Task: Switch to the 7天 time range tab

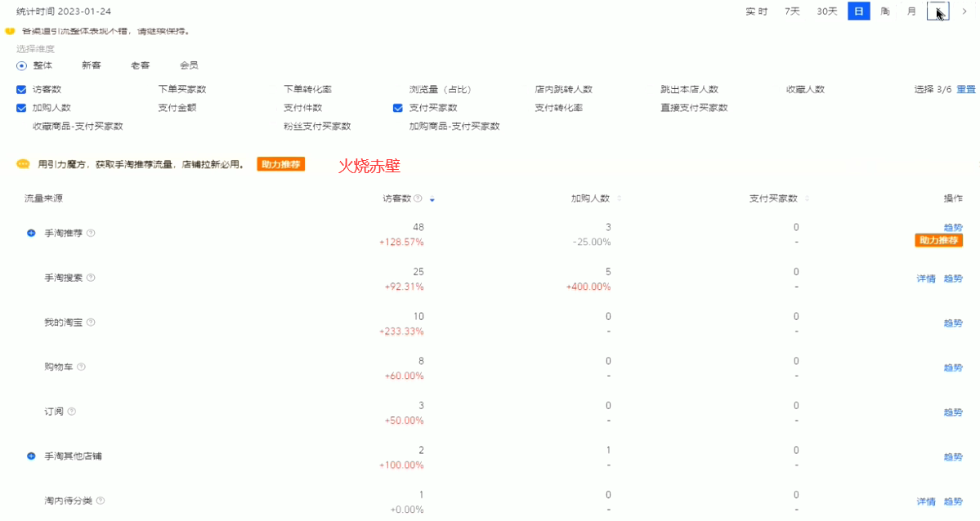Action: pyautogui.click(x=792, y=11)
